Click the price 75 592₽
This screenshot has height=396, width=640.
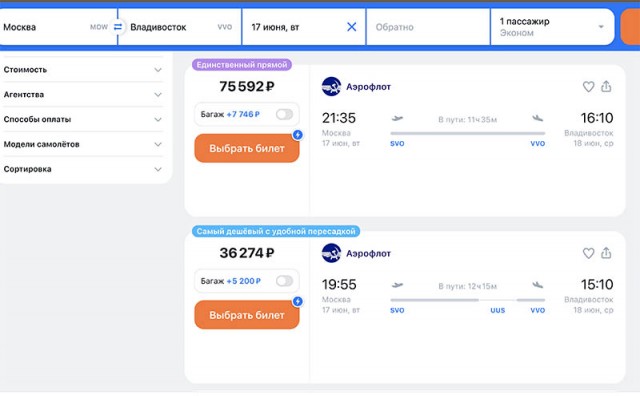tap(247, 86)
